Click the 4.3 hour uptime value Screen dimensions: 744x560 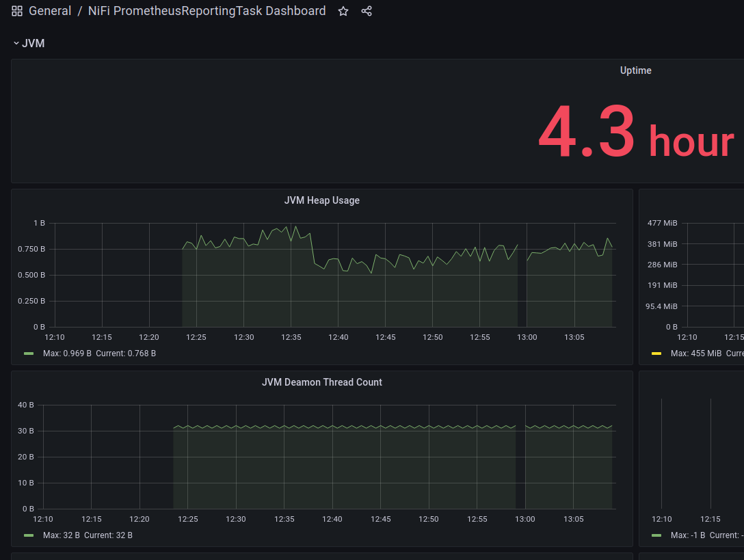tap(636, 133)
